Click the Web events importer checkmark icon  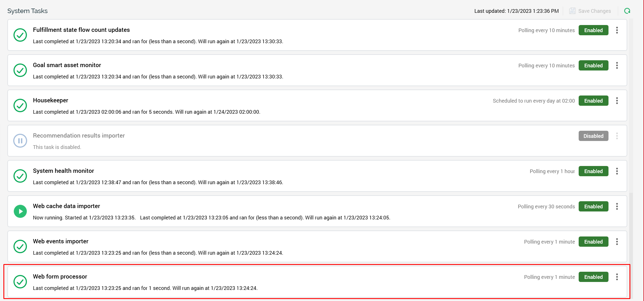tap(20, 246)
